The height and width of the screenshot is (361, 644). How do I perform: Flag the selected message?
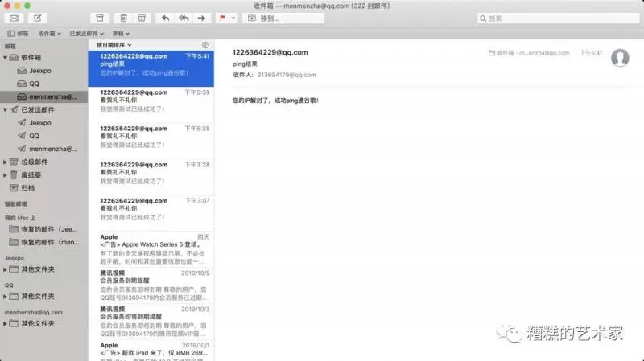click(x=222, y=18)
